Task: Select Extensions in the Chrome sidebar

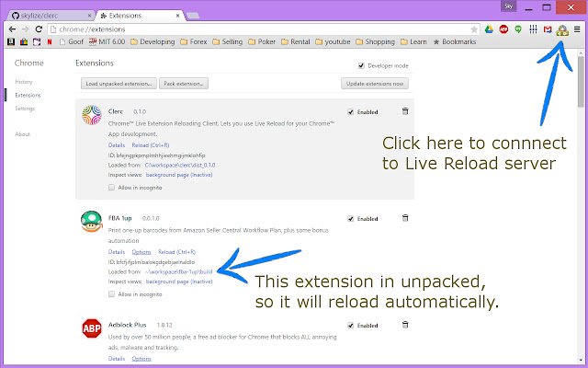Action: (28, 95)
